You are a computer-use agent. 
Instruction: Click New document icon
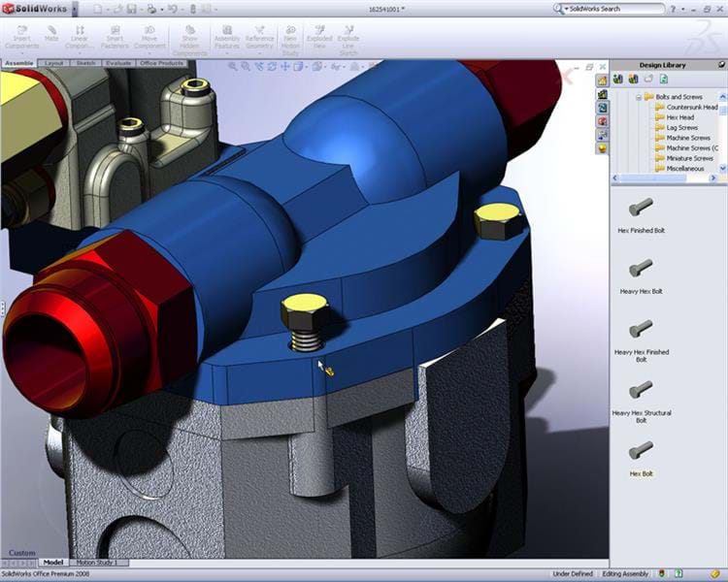click(x=97, y=9)
